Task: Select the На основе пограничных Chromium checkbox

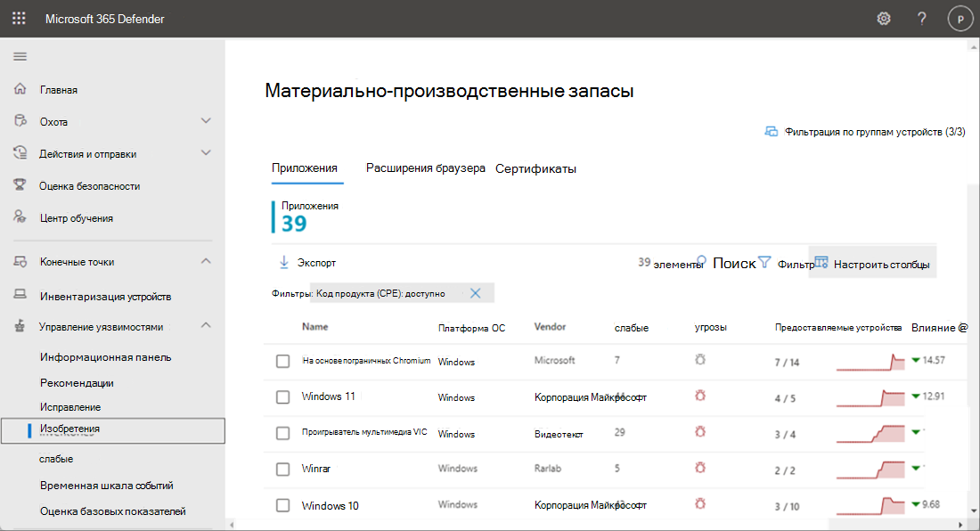Action: tap(282, 363)
